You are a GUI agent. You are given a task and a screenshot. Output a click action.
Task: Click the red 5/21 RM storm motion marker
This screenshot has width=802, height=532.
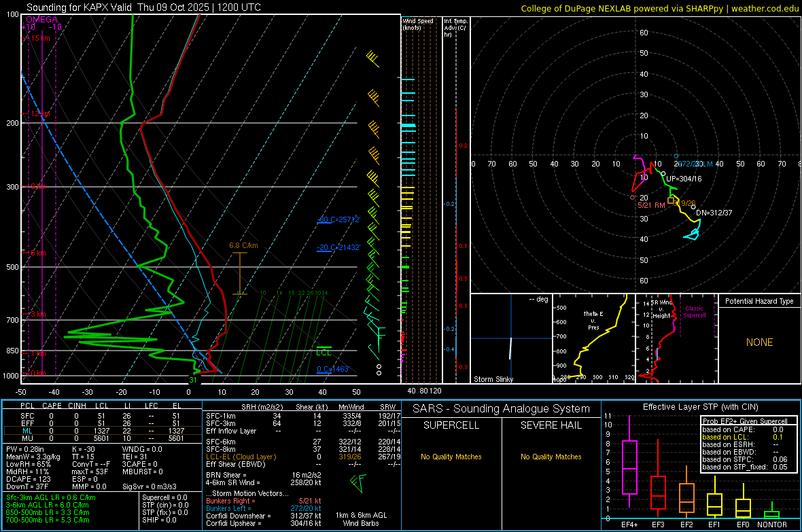(x=633, y=198)
